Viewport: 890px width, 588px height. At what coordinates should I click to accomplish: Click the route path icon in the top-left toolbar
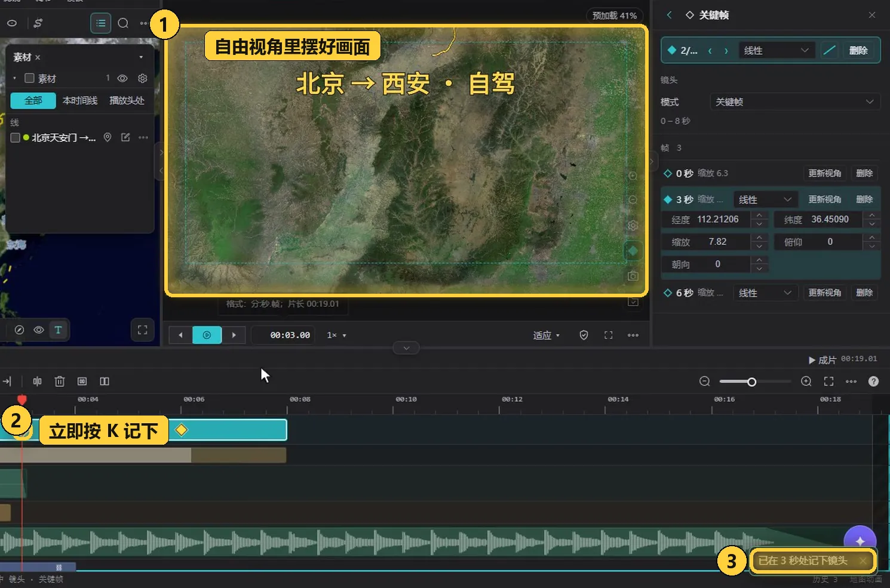pyautogui.click(x=38, y=23)
